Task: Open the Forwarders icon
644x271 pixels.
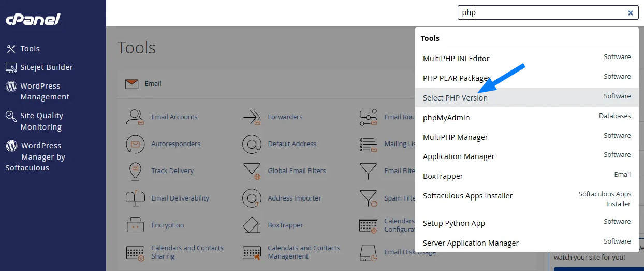Action: point(252,117)
